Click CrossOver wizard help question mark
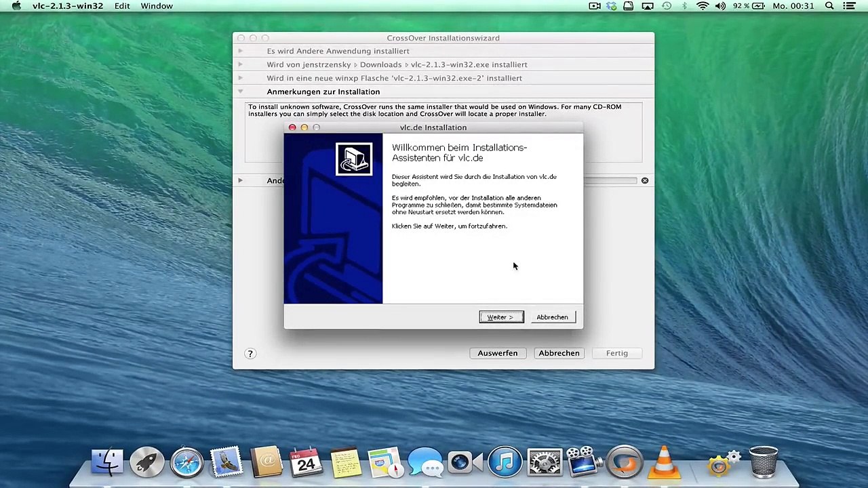This screenshot has width=868, height=488. coord(250,353)
